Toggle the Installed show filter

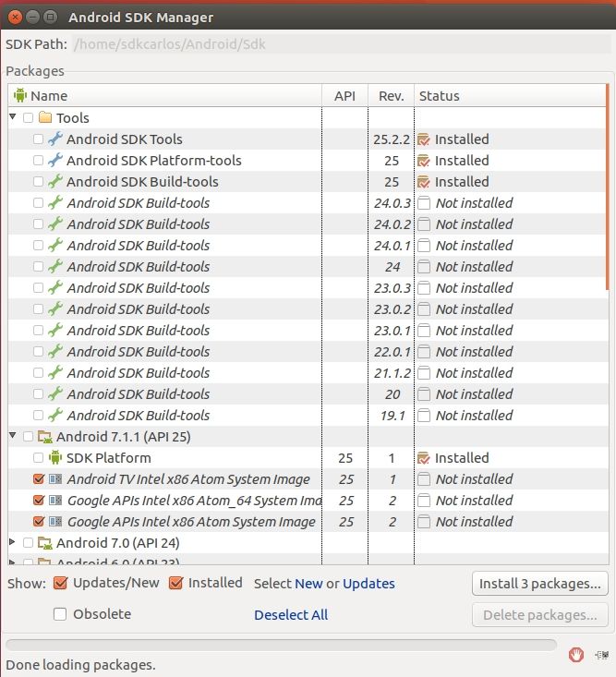pyautogui.click(x=175, y=583)
